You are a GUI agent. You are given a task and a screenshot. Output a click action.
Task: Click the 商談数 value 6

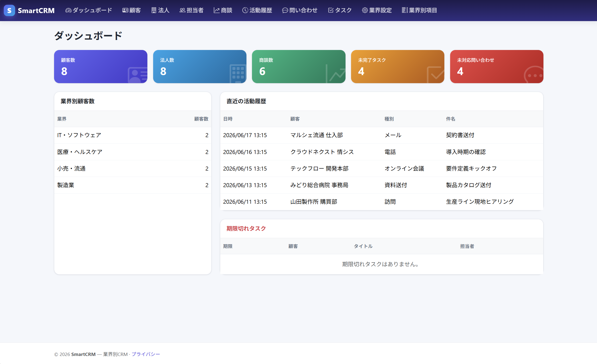pos(262,71)
